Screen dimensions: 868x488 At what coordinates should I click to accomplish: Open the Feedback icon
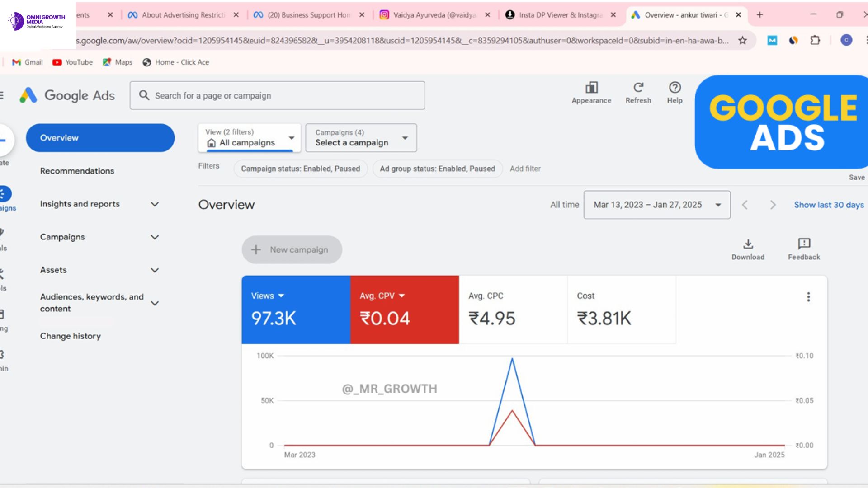(804, 244)
